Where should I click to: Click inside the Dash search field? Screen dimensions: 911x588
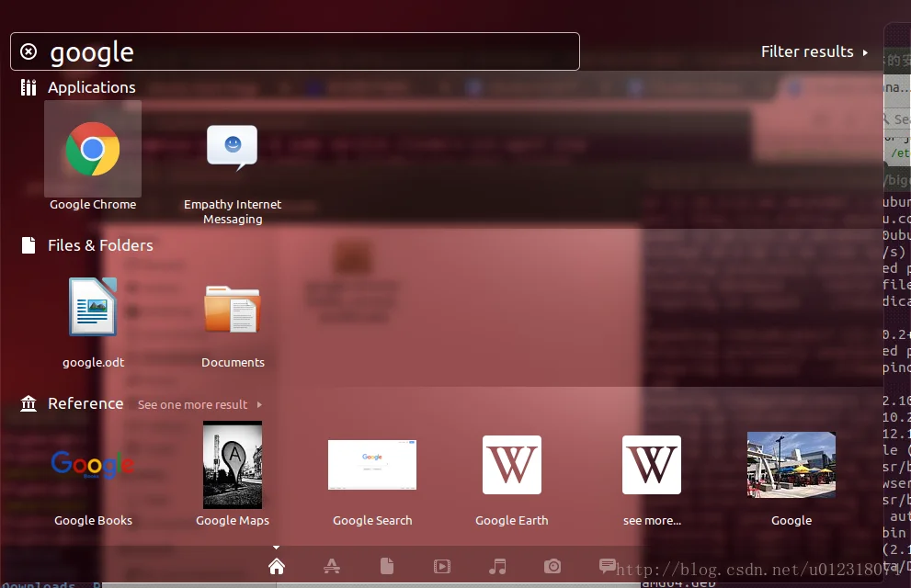pyautogui.click(x=294, y=51)
